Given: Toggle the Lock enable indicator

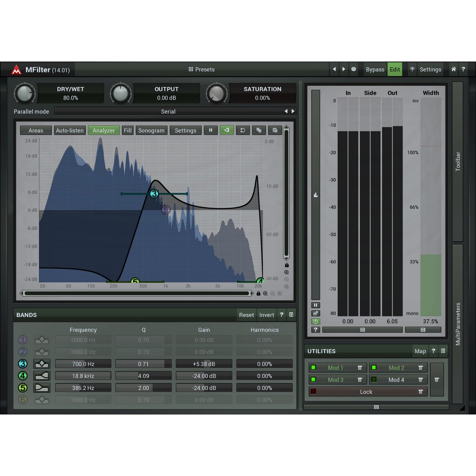Looking at the screenshot, I should (313, 392).
